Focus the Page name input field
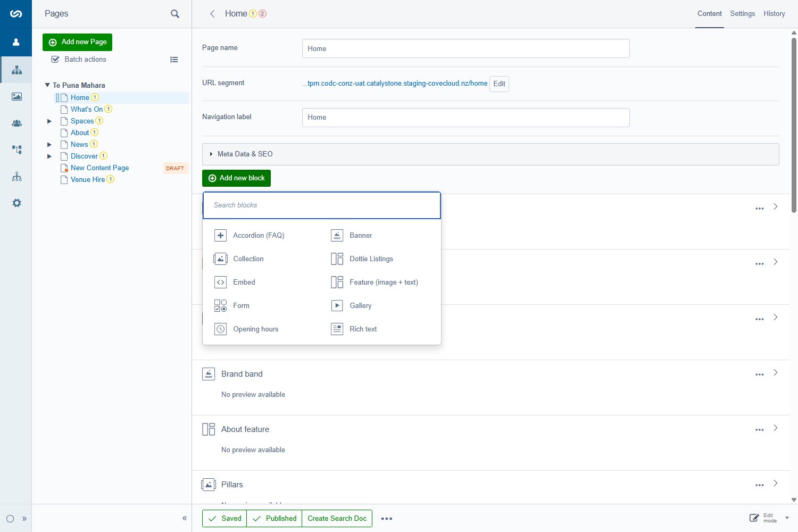798x532 pixels. [465, 48]
